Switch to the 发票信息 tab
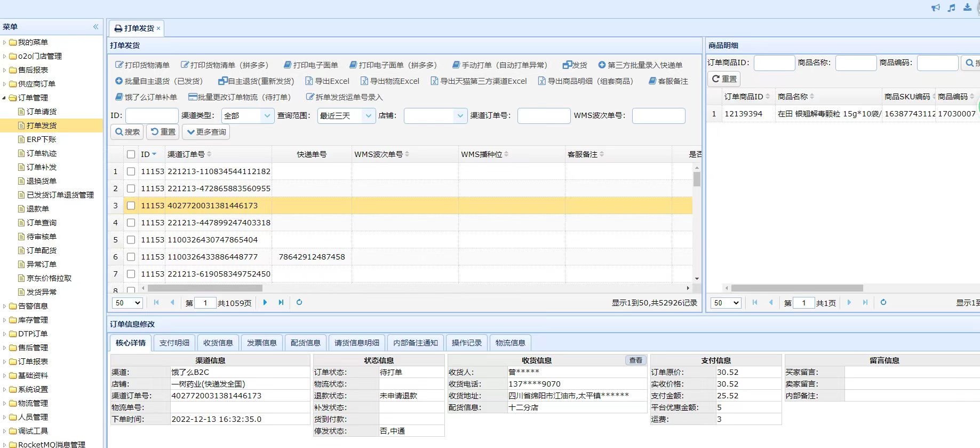 pos(262,343)
